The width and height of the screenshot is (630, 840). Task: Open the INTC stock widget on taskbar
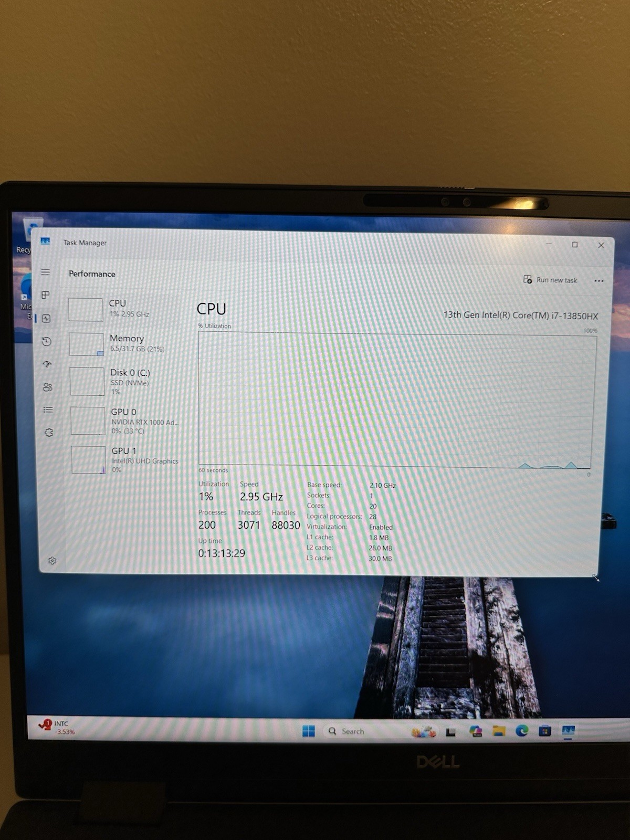57,727
